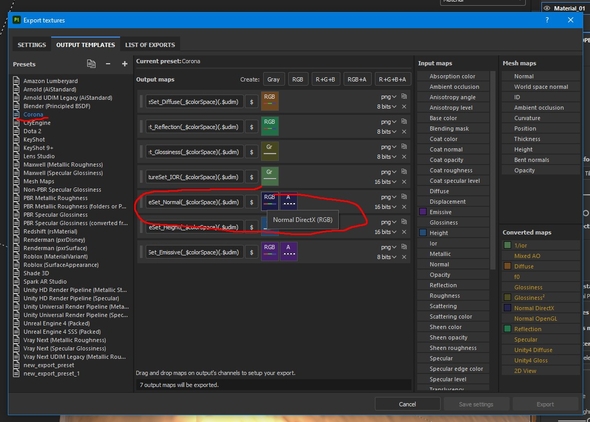Select the Unreal Engine 4 (Packed) preset

pyautogui.click(x=56, y=323)
